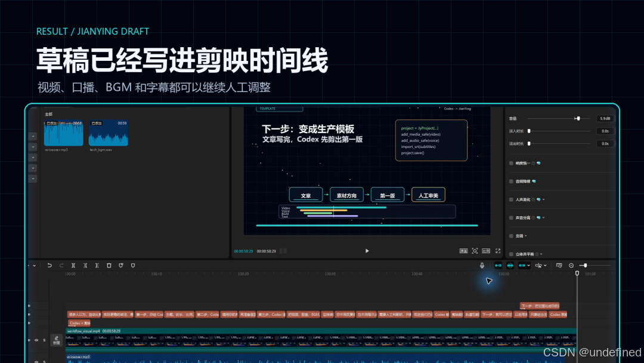Enable the 声音分离 checkbox
Viewport: 644px width, 363px height.
coord(511,218)
